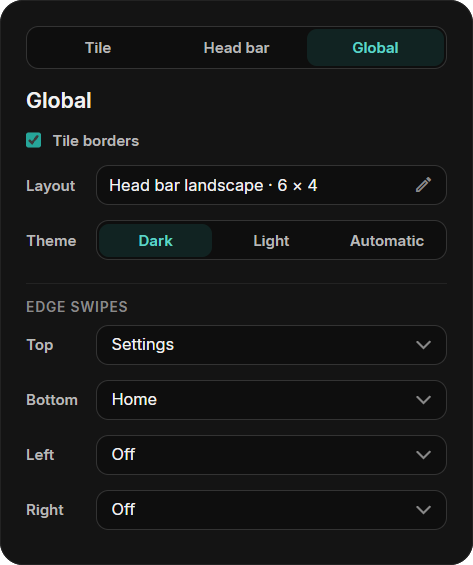Screen dimensions: 473x565
Task: Choose the Dark theme option
Action: pos(155,240)
